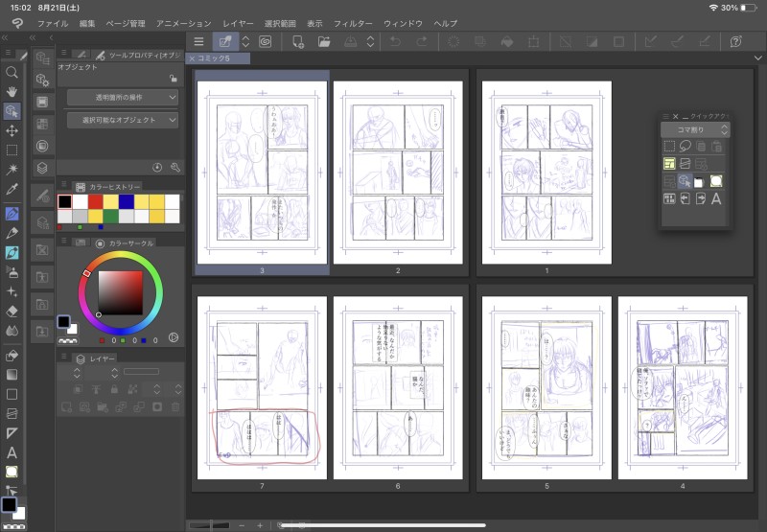
Task: Click the Open file folder icon
Action: (x=324, y=41)
